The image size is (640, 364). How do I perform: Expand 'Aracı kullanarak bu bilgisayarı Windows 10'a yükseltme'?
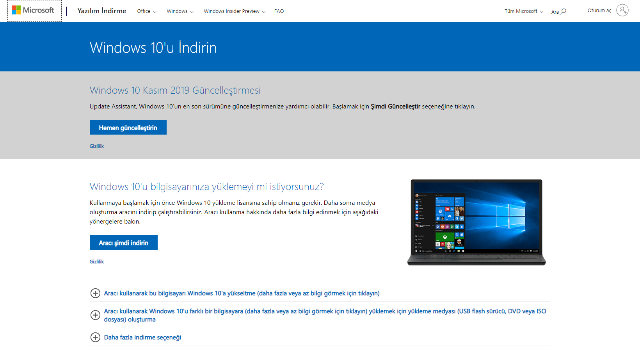[x=242, y=293]
